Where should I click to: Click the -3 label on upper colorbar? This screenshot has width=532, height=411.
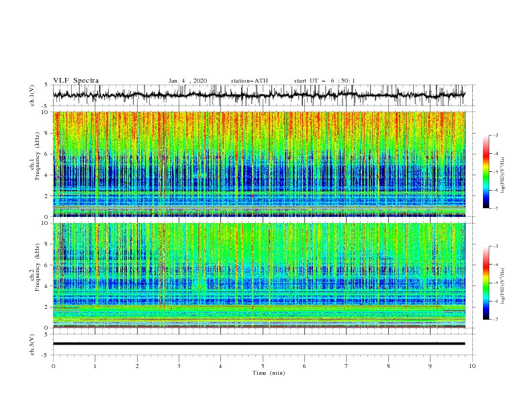tap(495, 135)
